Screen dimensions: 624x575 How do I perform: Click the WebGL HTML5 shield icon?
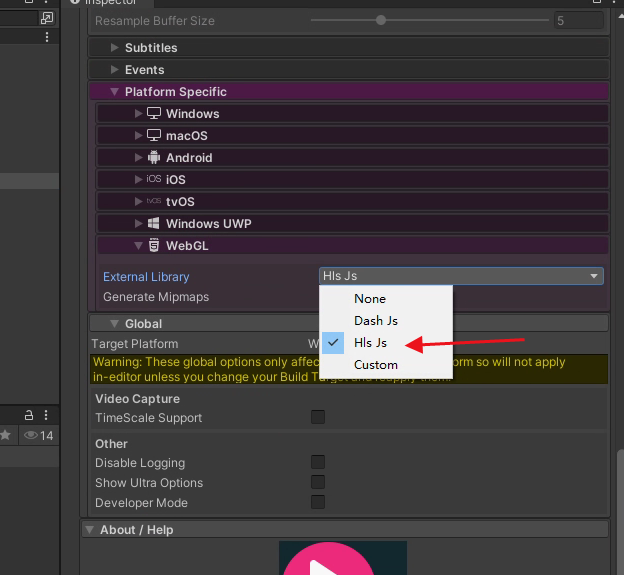point(154,245)
